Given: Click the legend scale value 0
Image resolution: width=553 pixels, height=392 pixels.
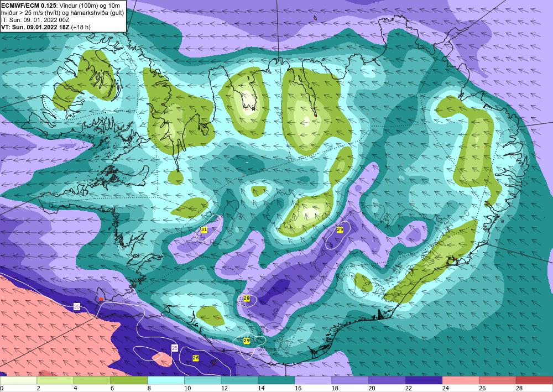Looking at the screenshot, I should point(2,389).
